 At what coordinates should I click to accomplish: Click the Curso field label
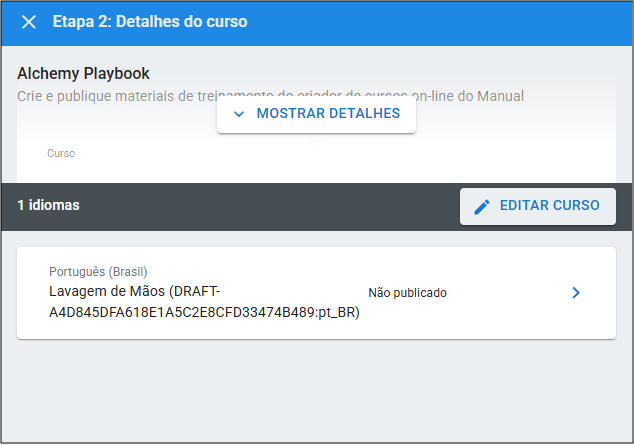tap(61, 154)
